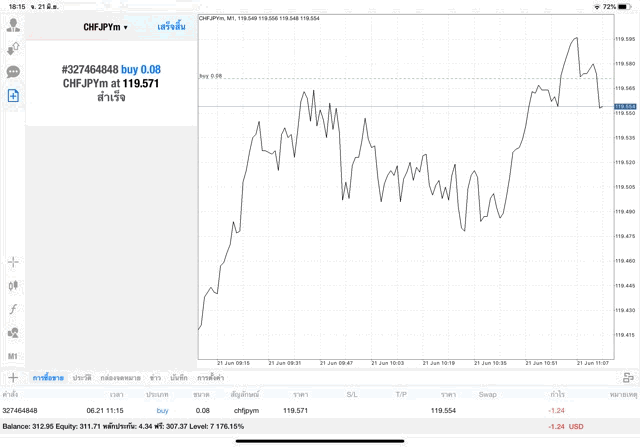The height and width of the screenshot is (447, 640).
Task: Click the buy 0.08 line on chart
Action: 400,79
